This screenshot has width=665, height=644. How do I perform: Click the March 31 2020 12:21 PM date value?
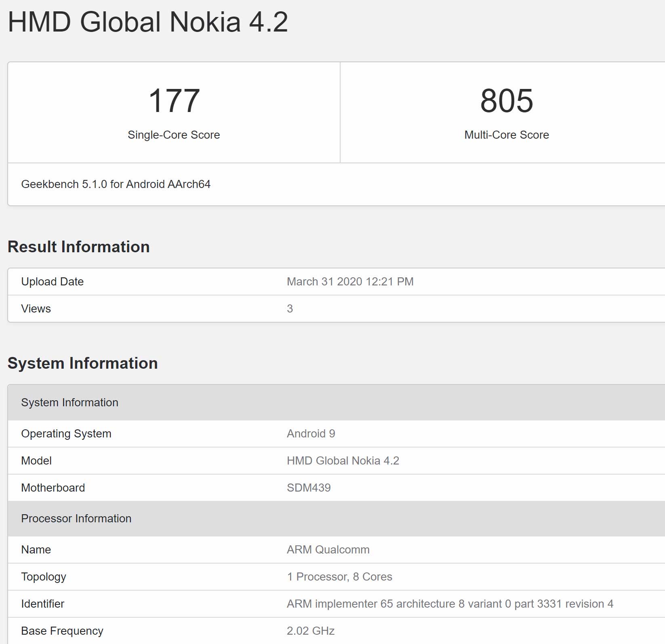(x=350, y=282)
